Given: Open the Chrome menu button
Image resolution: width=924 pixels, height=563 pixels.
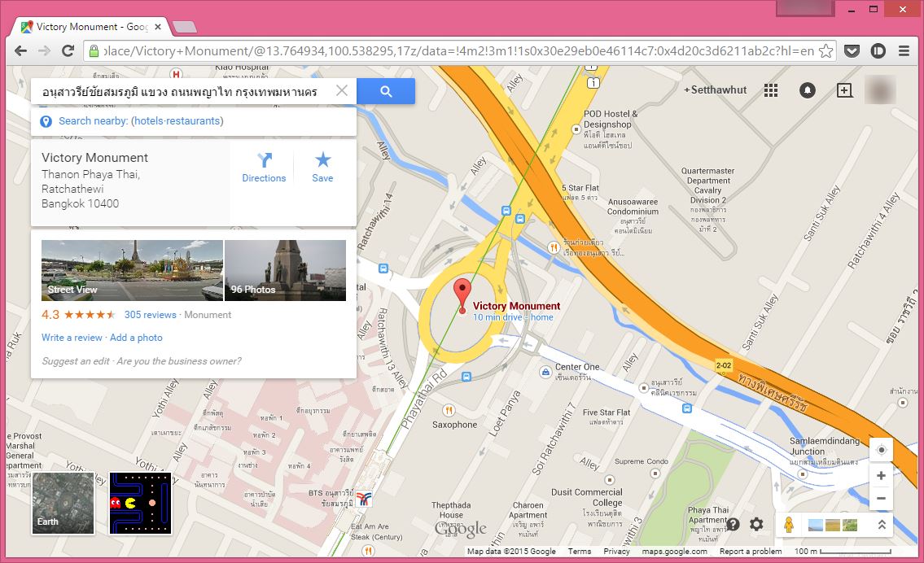Looking at the screenshot, I should click(904, 50).
